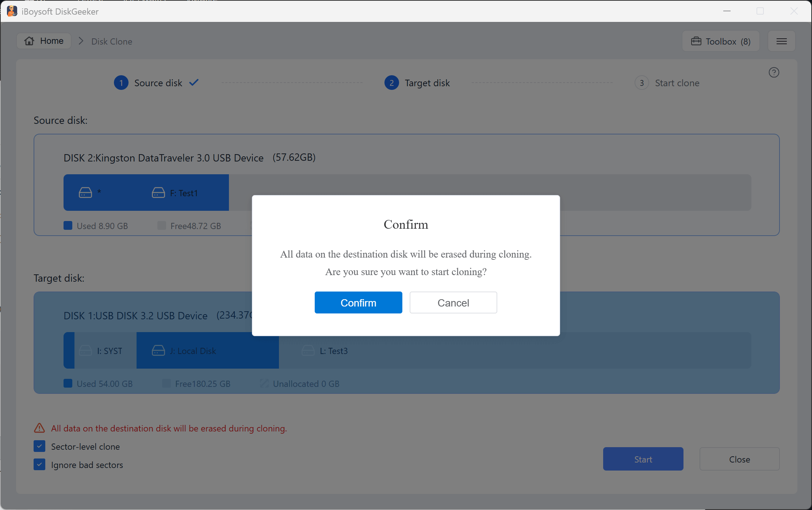Click the Unallocated 0 GB label
The image size is (812, 510).
tap(306, 384)
